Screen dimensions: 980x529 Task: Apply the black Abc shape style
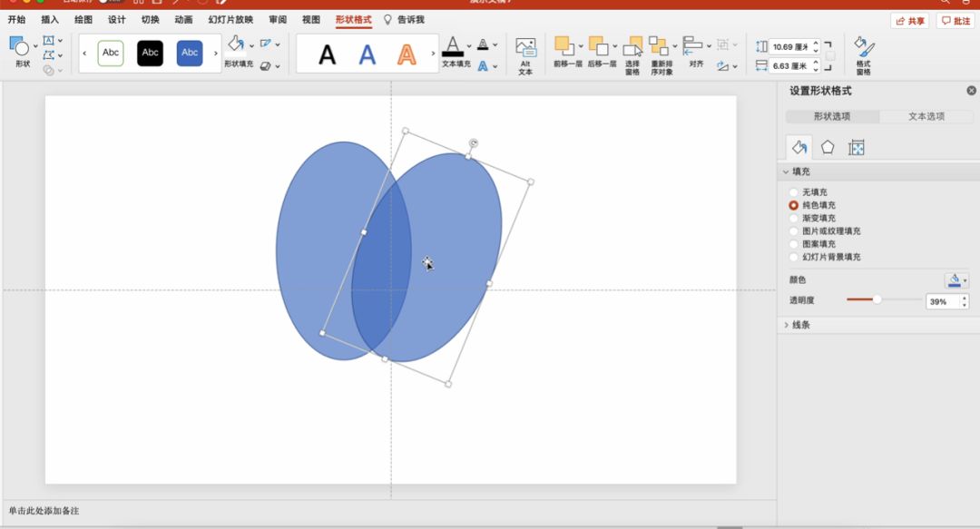tap(150, 54)
